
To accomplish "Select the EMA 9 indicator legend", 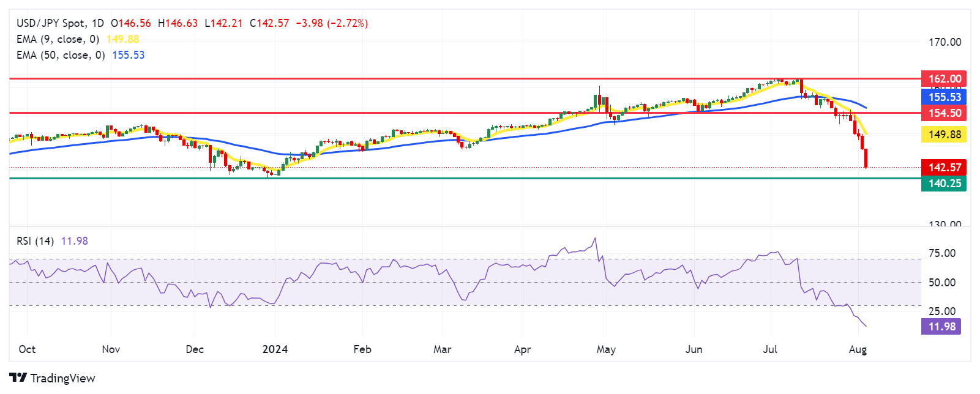I will 57,39.
